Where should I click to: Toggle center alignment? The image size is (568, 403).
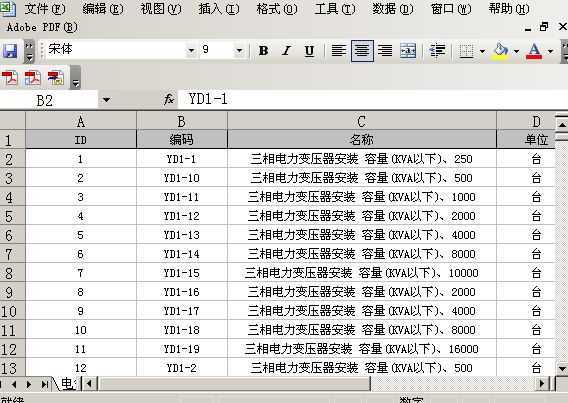(362, 51)
